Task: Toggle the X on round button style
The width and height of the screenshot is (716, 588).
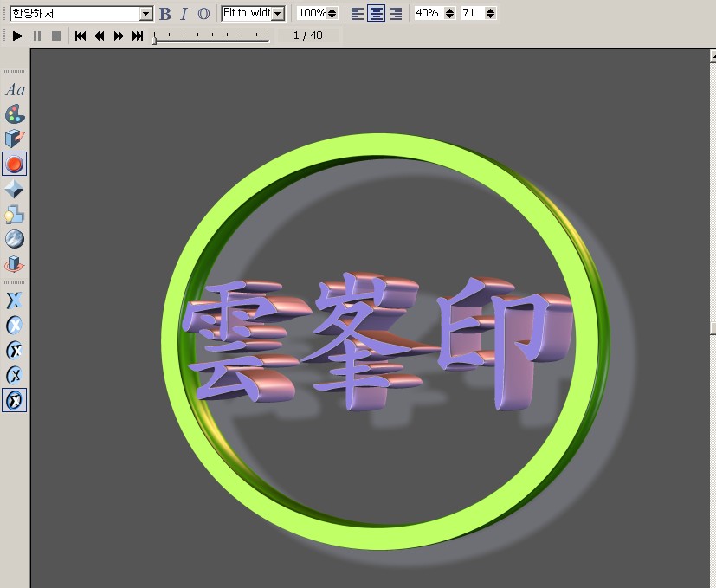Action: click(15, 326)
